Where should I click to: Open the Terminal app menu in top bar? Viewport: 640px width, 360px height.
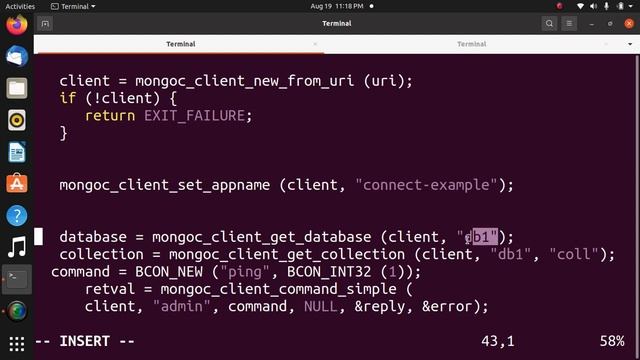[x=73, y=6]
